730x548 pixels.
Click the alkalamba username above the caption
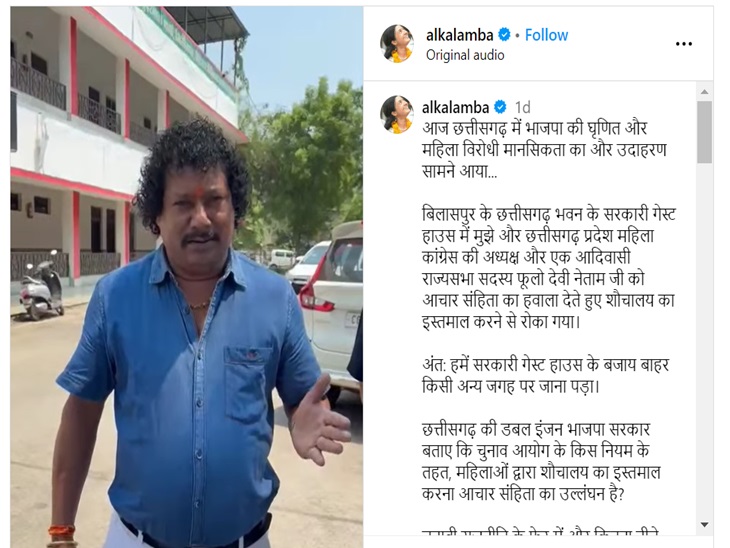coord(455,108)
